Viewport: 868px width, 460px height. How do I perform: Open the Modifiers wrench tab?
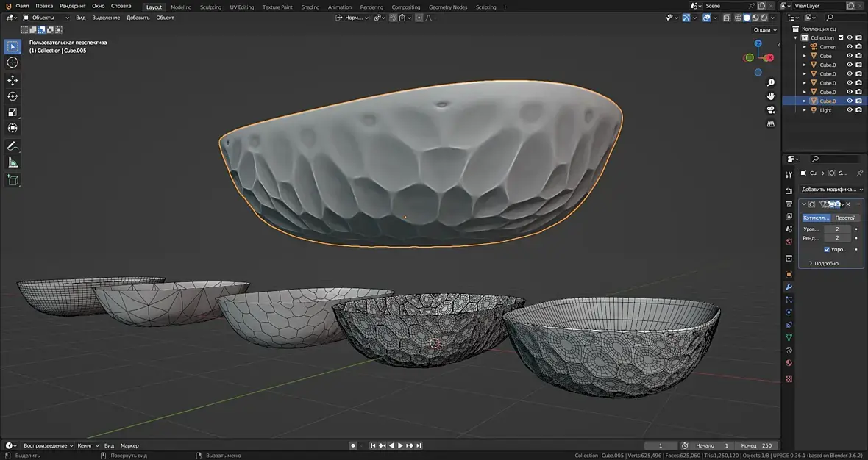789,287
